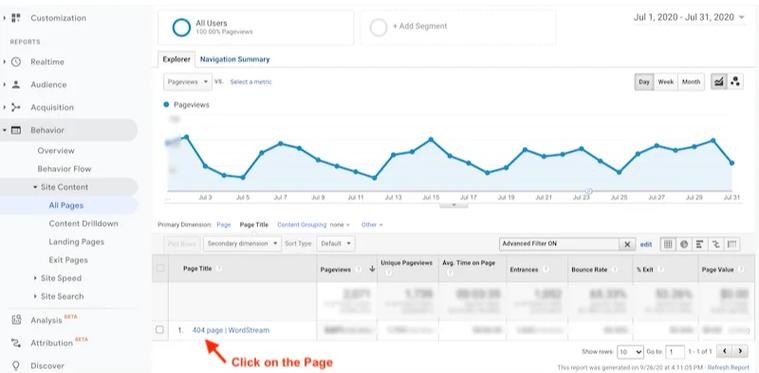Click the Add Segment circle
Screen dimensions: 759x373
point(379,28)
